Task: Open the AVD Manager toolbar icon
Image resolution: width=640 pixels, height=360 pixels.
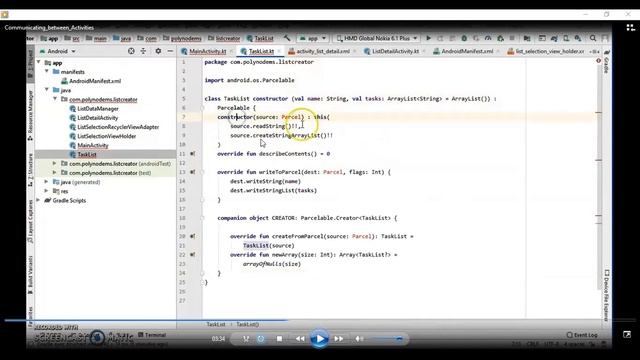Action: pos(566,38)
